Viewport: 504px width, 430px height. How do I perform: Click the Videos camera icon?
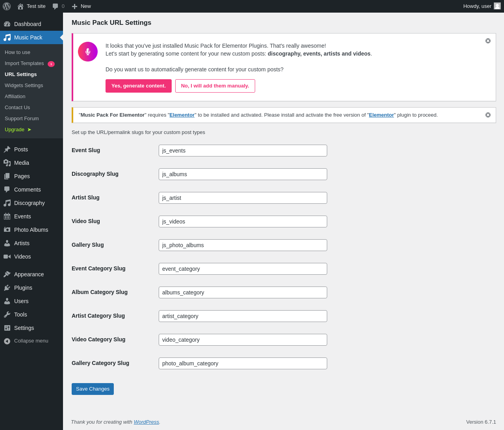(x=7, y=257)
